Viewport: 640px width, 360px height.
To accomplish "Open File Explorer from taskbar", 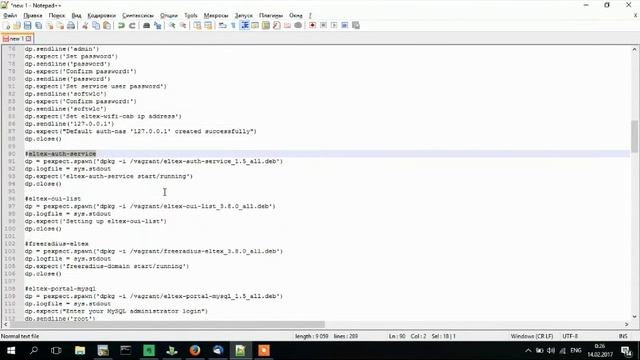I will click(80, 350).
